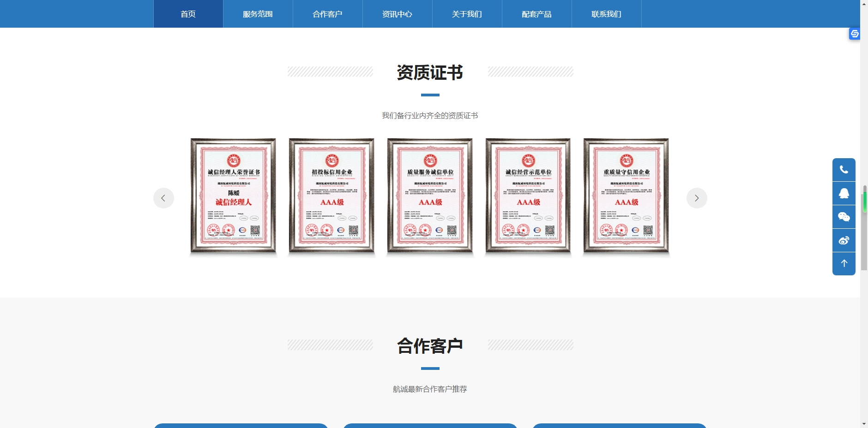View the 重质量守信用企业 certificate thumbnail
Image resolution: width=868 pixels, height=428 pixels.
tap(626, 196)
